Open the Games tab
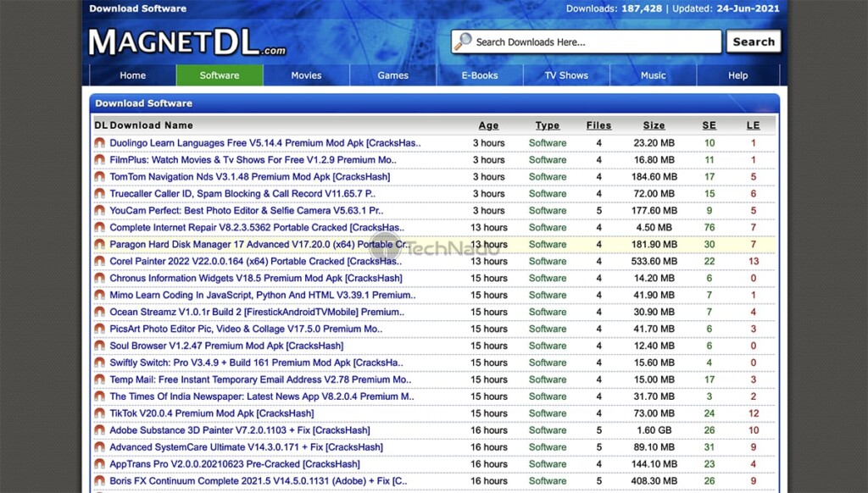868x493 pixels. (393, 75)
